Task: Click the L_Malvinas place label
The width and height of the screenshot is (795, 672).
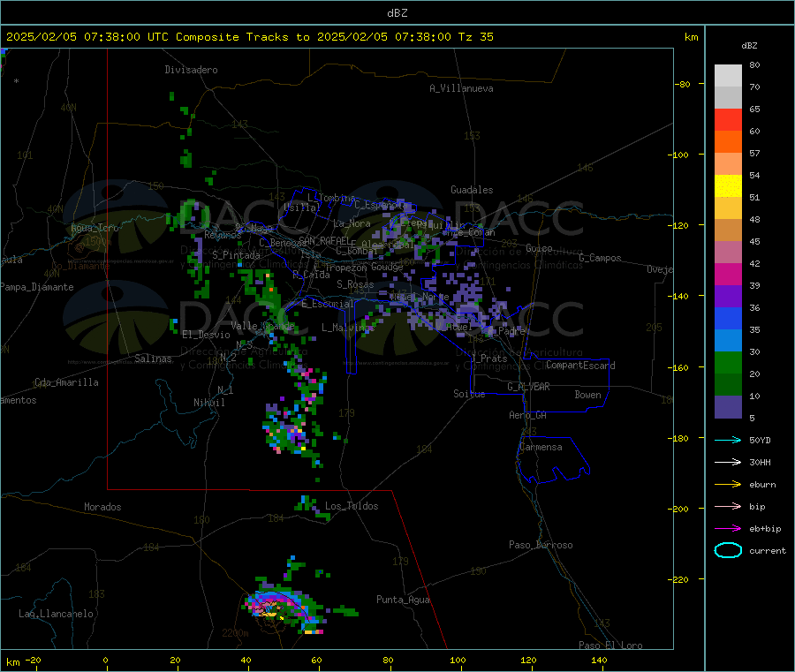Action: point(348,328)
